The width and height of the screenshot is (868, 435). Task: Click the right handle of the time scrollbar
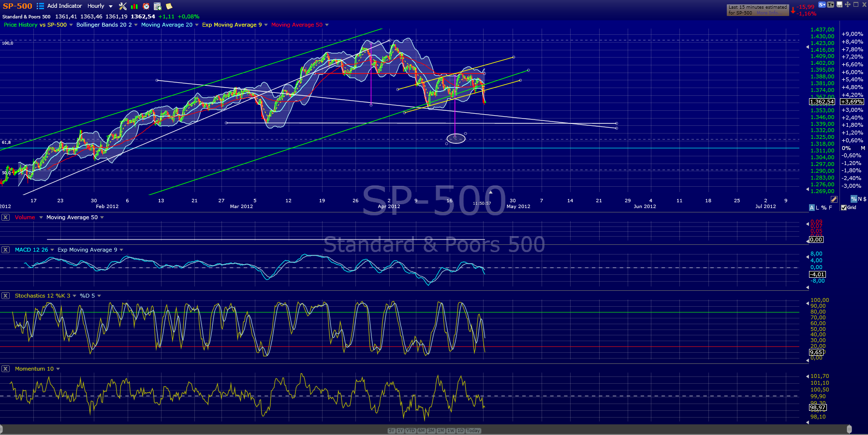pyautogui.click(x=849, y=429)
